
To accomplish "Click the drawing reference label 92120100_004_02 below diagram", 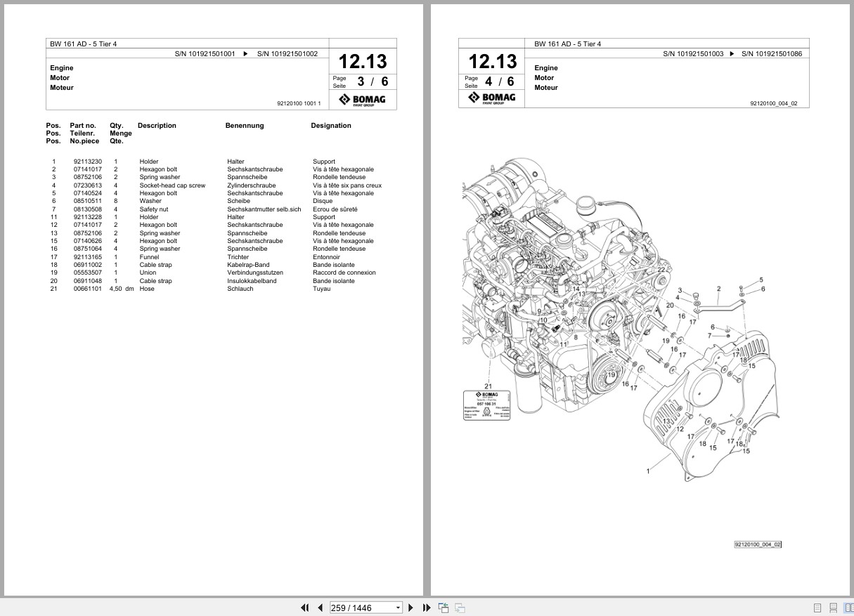I will click(758, 544).
